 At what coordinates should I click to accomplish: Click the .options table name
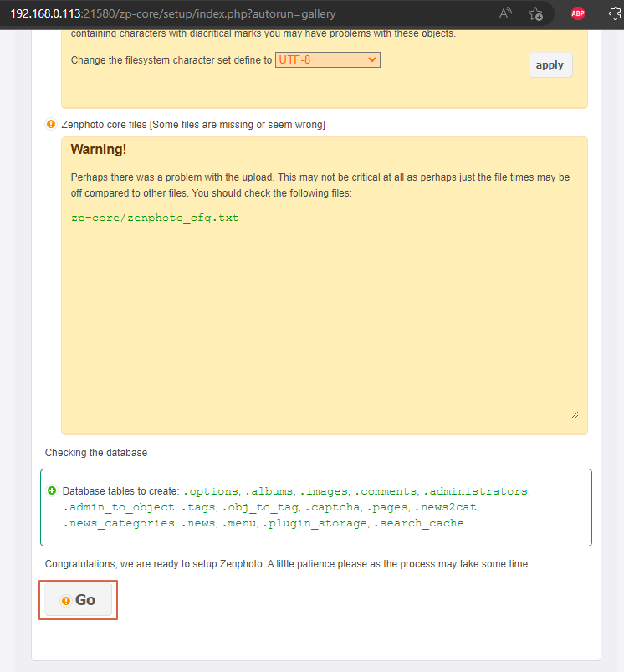[x=211, y=491]
